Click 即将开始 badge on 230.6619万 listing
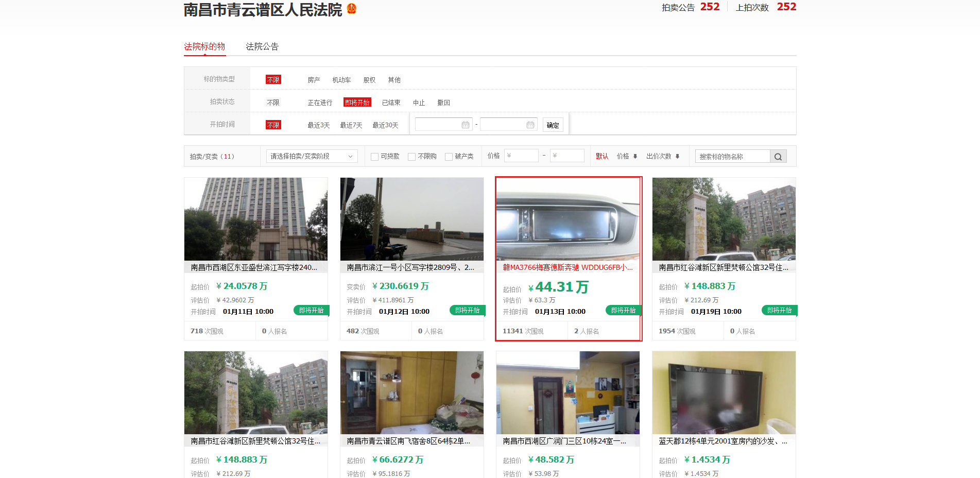 [468, 310]
